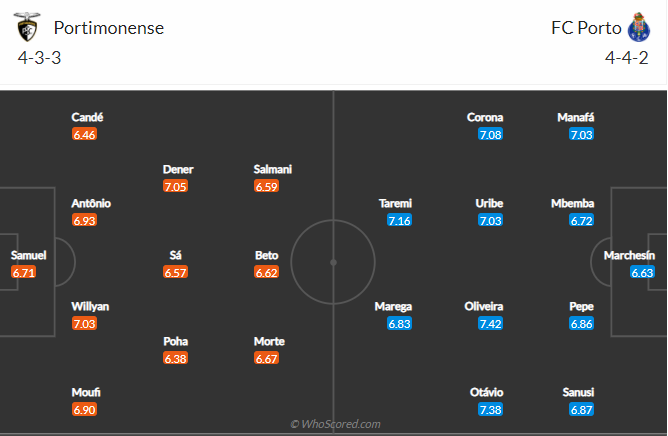Click the Portimonense club crest icon

pyautogui.click(x=26, y=27)
